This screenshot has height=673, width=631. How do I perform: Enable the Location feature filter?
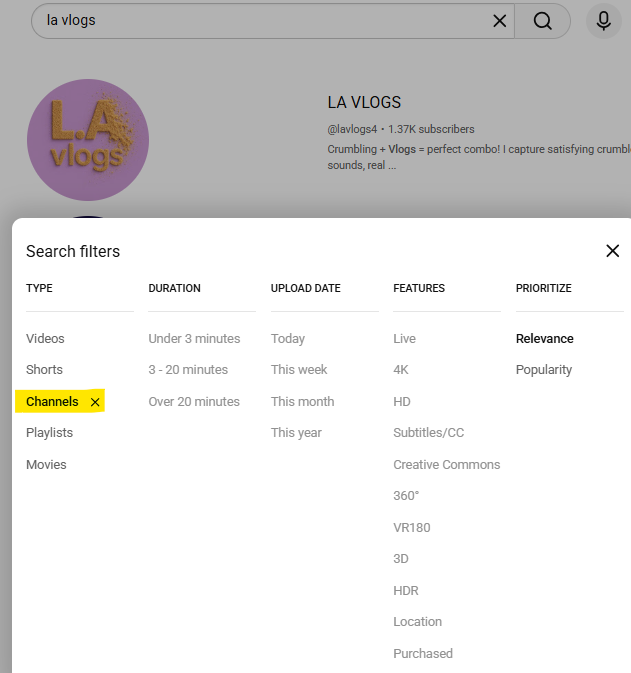[x=417, y=621]
